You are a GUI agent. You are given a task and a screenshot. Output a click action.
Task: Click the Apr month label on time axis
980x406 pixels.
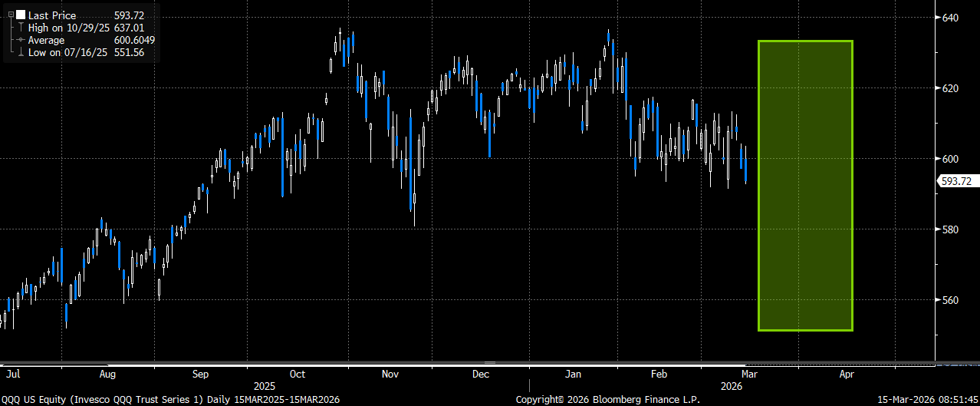[x=847, y=375]
